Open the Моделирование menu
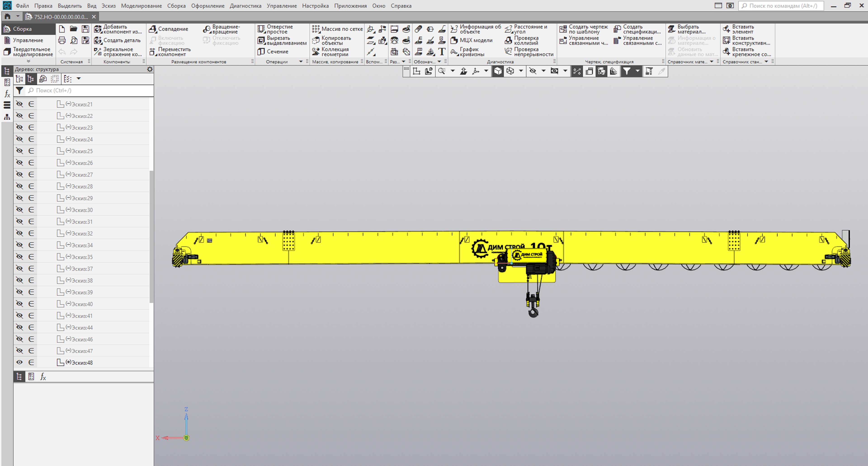 141,6
